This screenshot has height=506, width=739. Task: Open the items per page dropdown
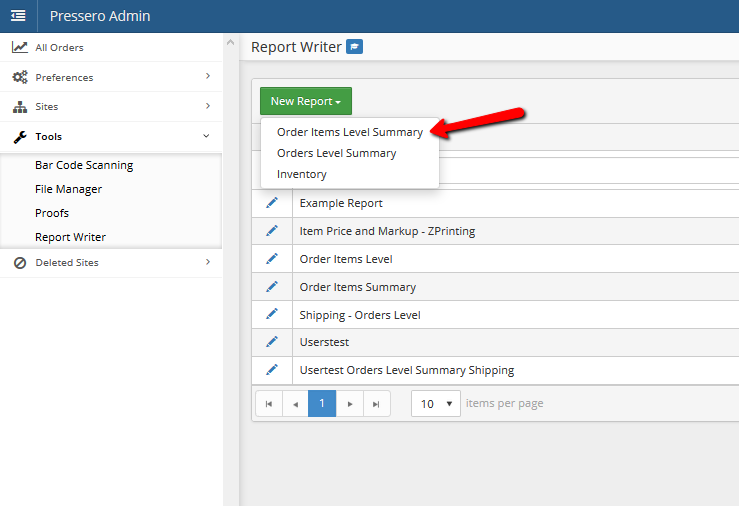tap(435, 404)
